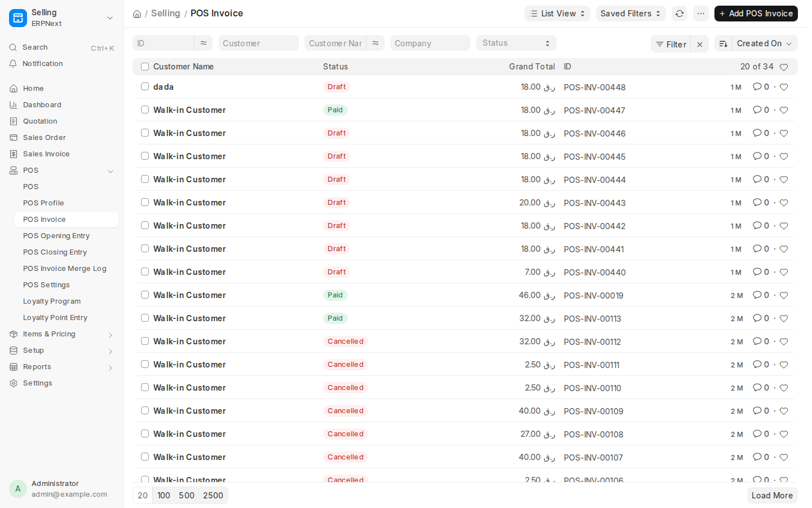The image size is (812, 508).
Task: Open Loyalty Program in the sidebar
Action: point(67,301)
